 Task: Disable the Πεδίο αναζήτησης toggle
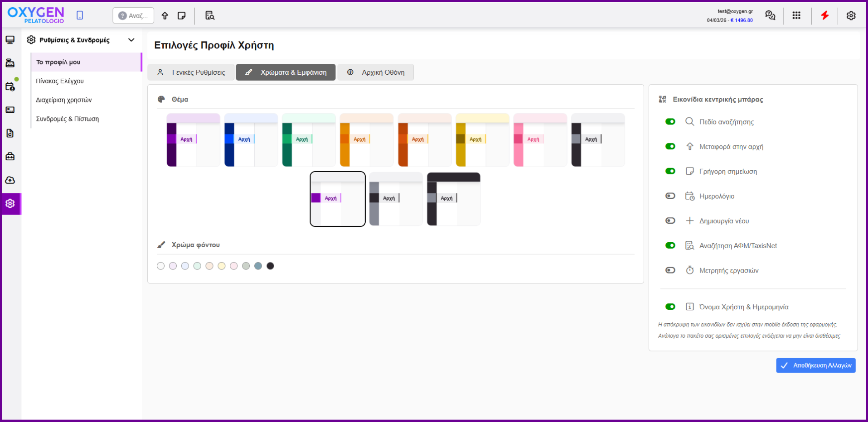[670, 122]
